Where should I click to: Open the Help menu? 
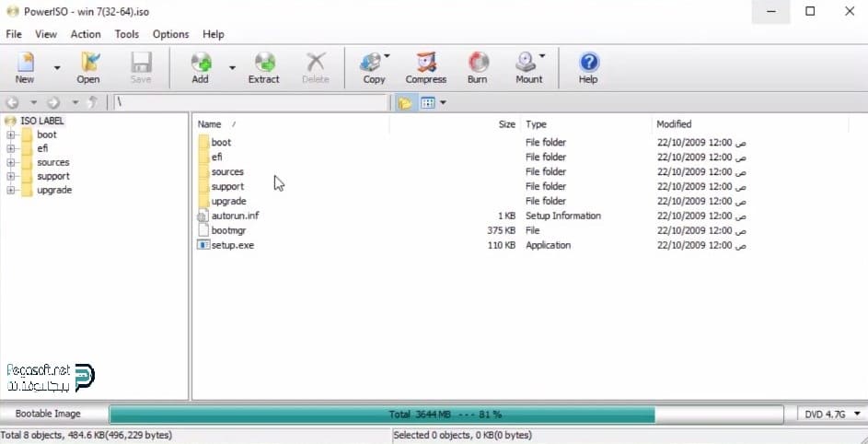coord(214,34)
